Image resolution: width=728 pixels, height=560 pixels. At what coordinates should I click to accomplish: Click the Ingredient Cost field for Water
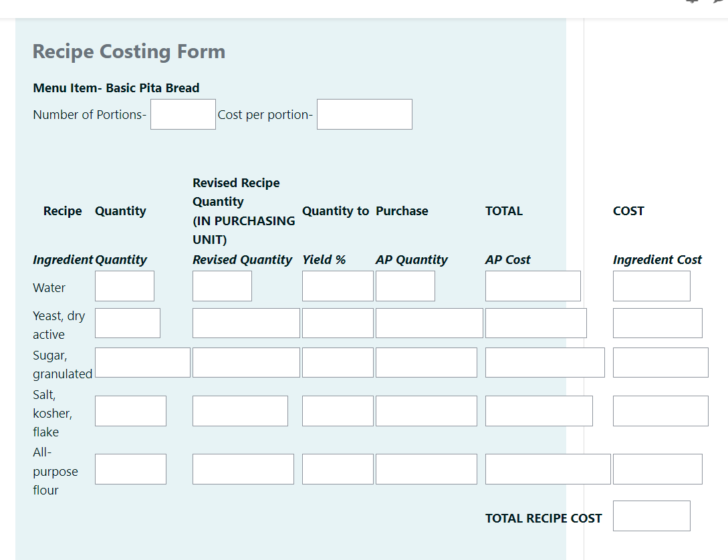[x=651, y=285]
